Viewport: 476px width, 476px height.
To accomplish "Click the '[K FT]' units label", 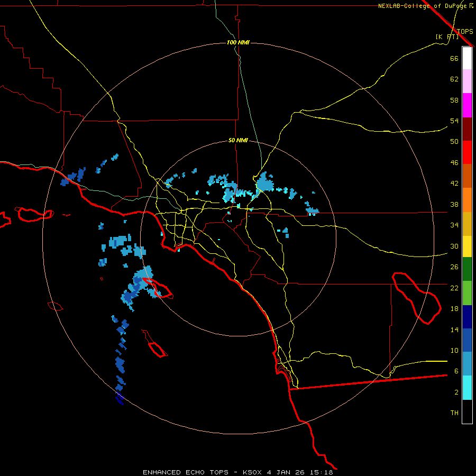I will coord(447,37).
